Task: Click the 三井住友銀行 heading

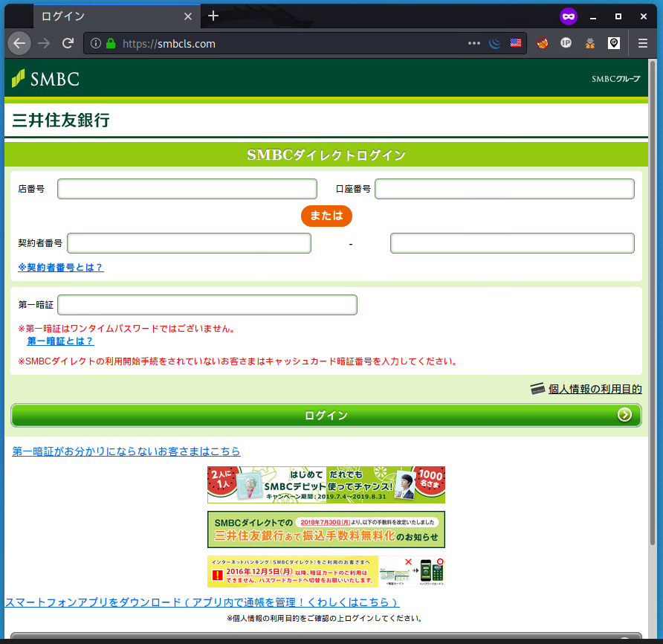Action: point(61,120)
